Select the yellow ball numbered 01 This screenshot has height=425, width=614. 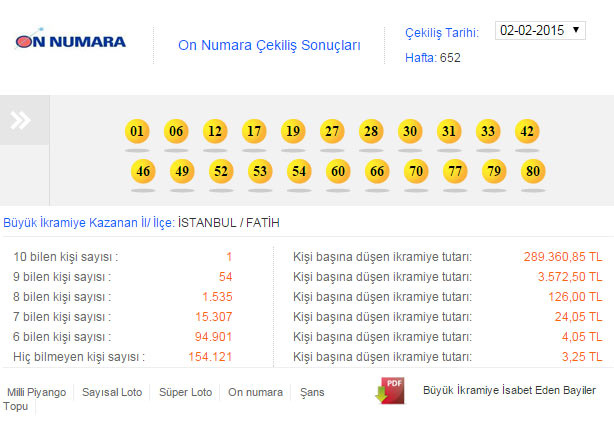click(x=137, y=131)
